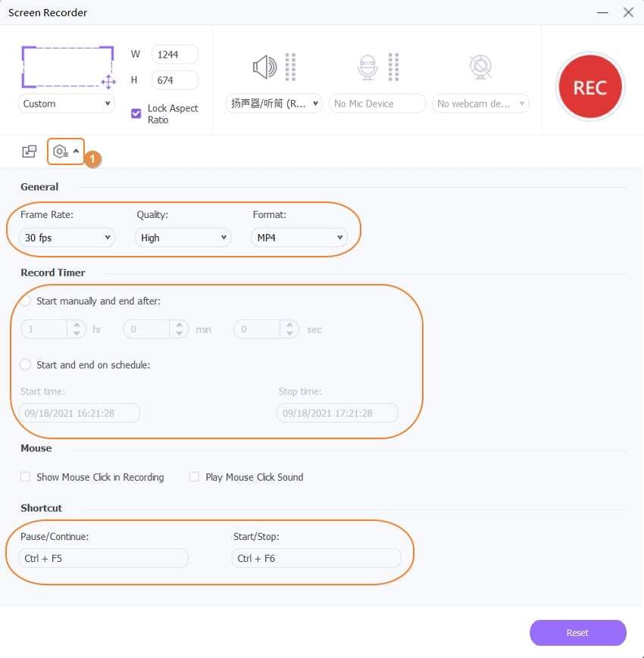Minimize the Screen Recorder window
The image size is (644, 658).
(603, 13)
